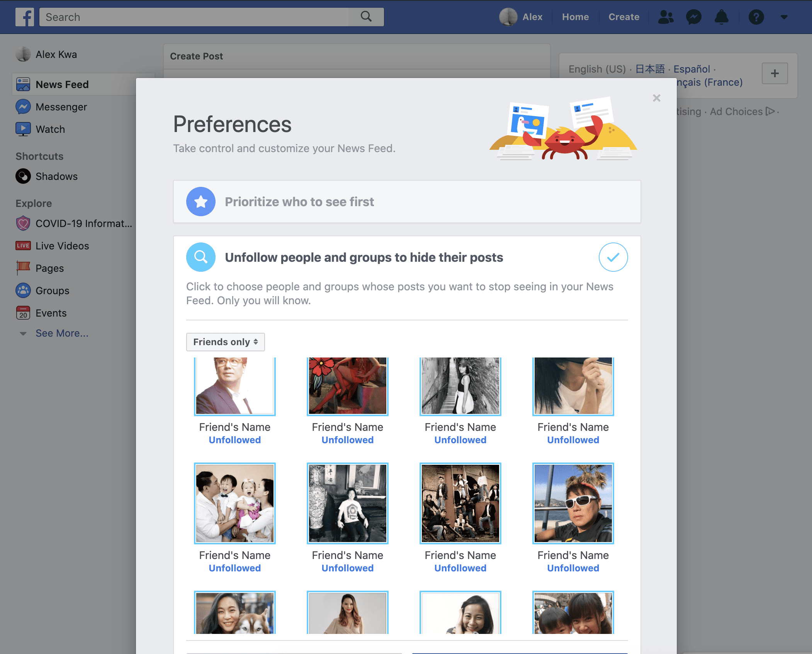
Task: Click the Watch sidebar icon
Action: [x=23, y=129]
